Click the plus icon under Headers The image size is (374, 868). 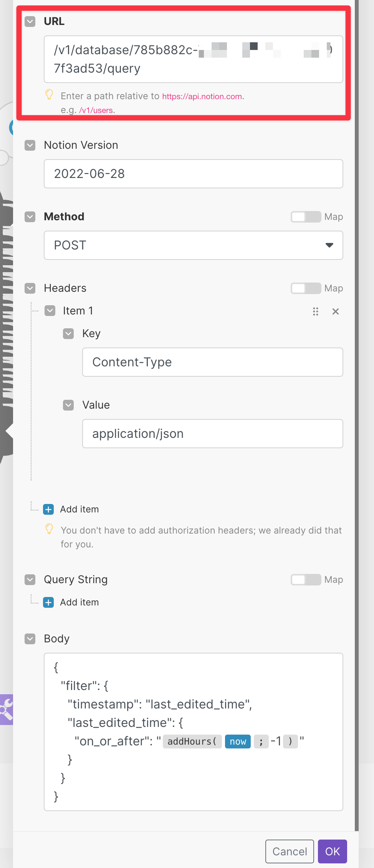48,509
